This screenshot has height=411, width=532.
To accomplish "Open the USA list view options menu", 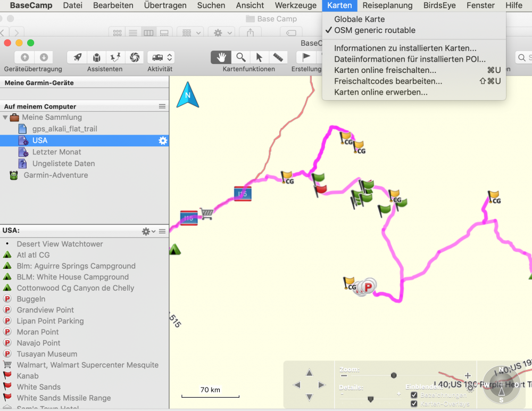I will pyautogui.click(x=162, y=231).
